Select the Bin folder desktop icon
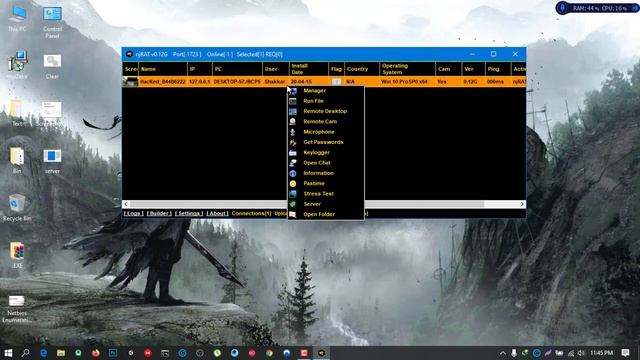This screenshot has width=640, height=360. 17,161
